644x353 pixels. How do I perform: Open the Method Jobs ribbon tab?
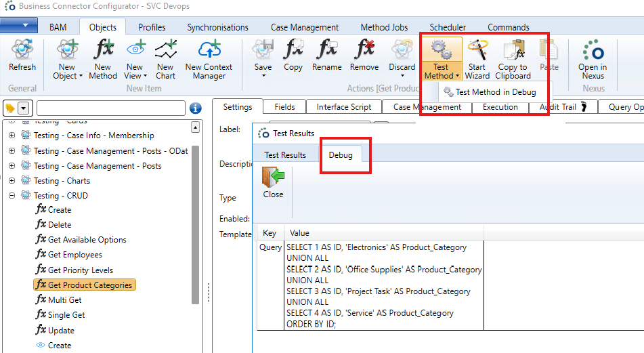tap(384, 27)
